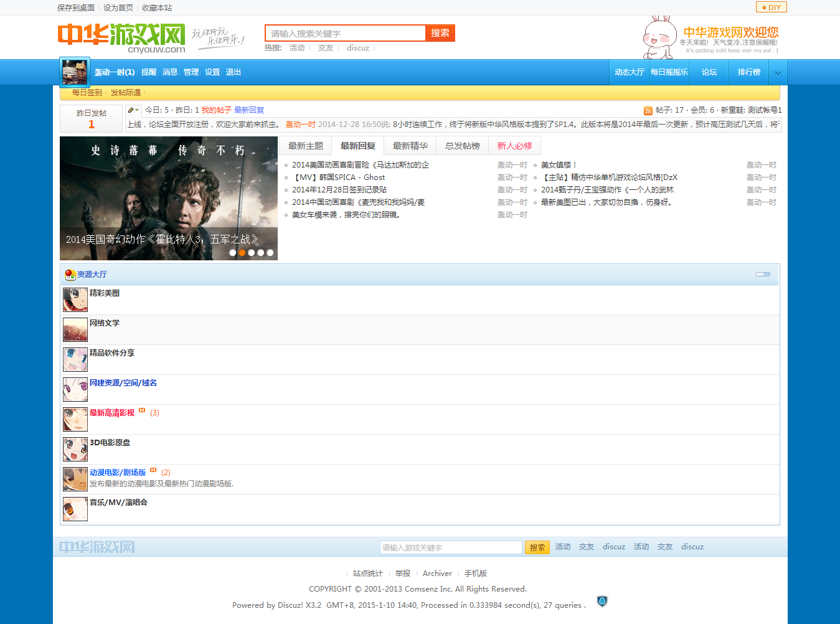This screenshot has height=624, width=840.
Task: Switch to the 最新回复 tab
Action: [x=358, y=146]
